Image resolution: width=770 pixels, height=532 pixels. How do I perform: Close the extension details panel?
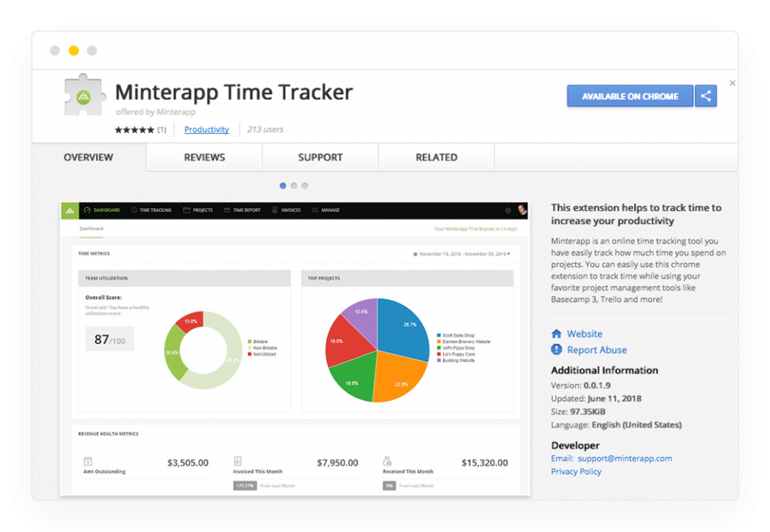pyautogui.click(x=732, y=83)
